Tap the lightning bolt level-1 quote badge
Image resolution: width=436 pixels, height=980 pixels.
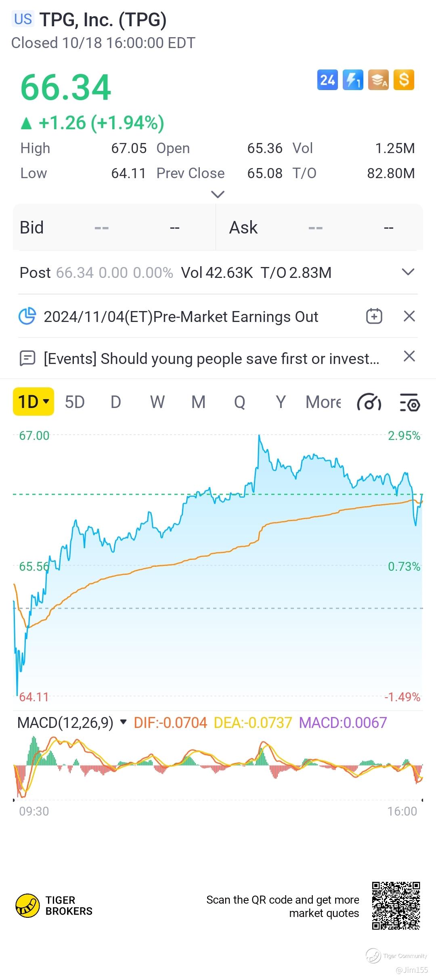[x=353, y=80]
